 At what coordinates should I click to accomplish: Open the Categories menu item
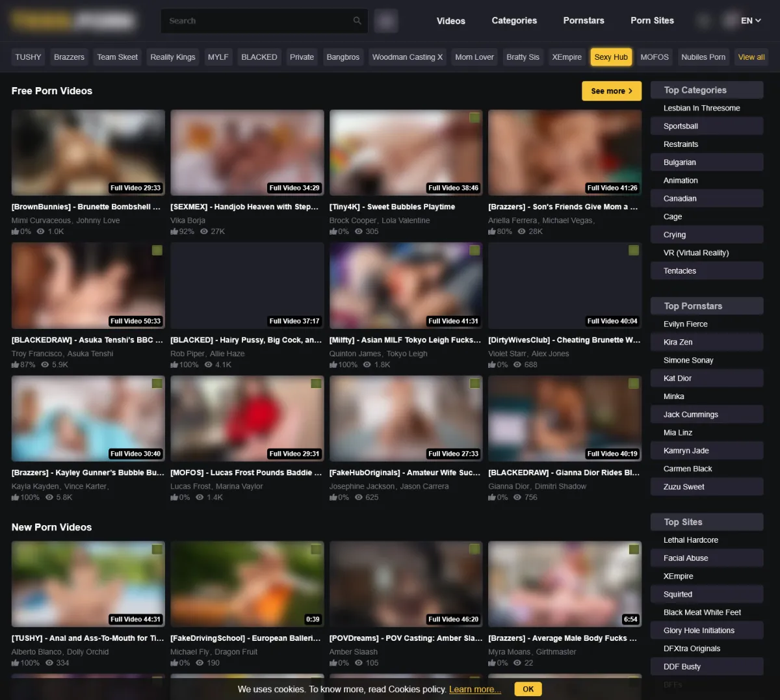coord(514,21)
